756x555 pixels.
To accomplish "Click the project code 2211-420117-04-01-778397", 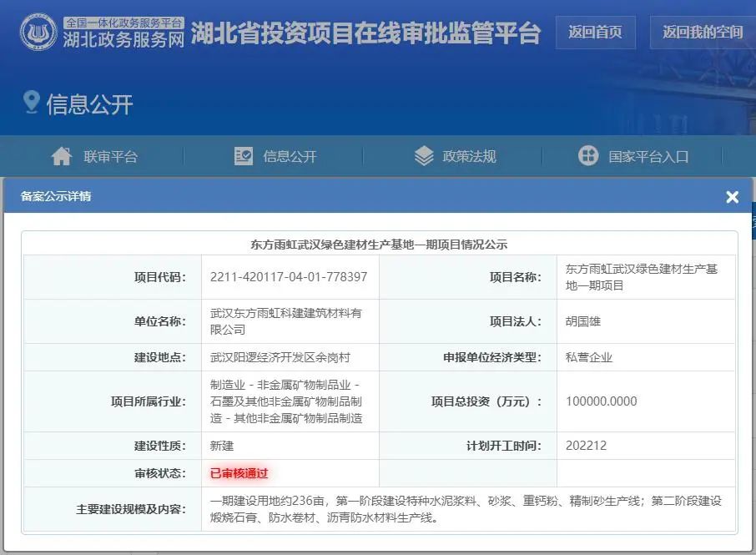I will coord(289,277).
